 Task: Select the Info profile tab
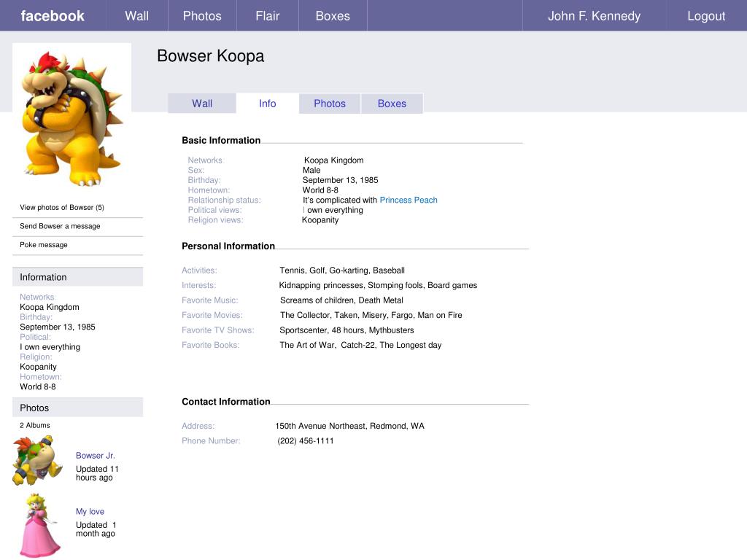coord(267,104)
